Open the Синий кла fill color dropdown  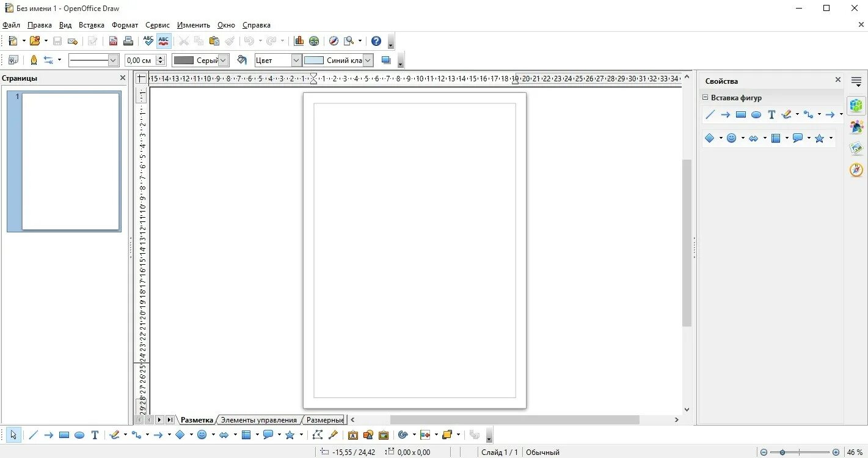pos(367,60)
